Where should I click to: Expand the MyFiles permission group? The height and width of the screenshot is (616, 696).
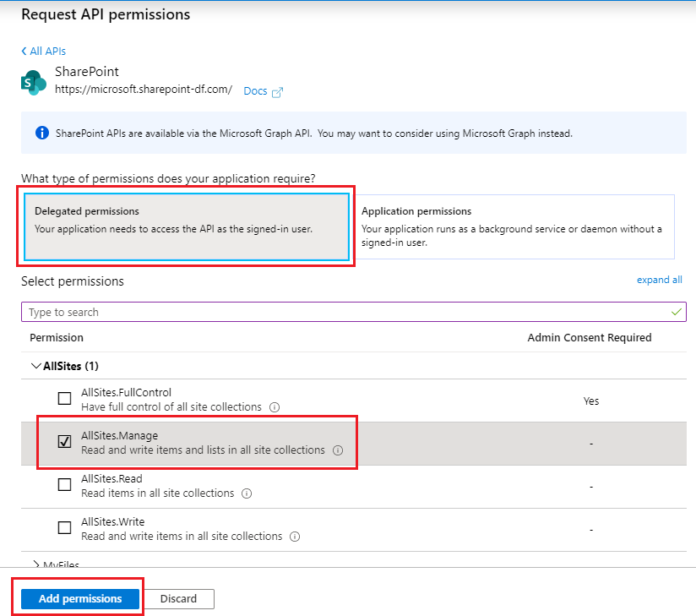[35, 564]
